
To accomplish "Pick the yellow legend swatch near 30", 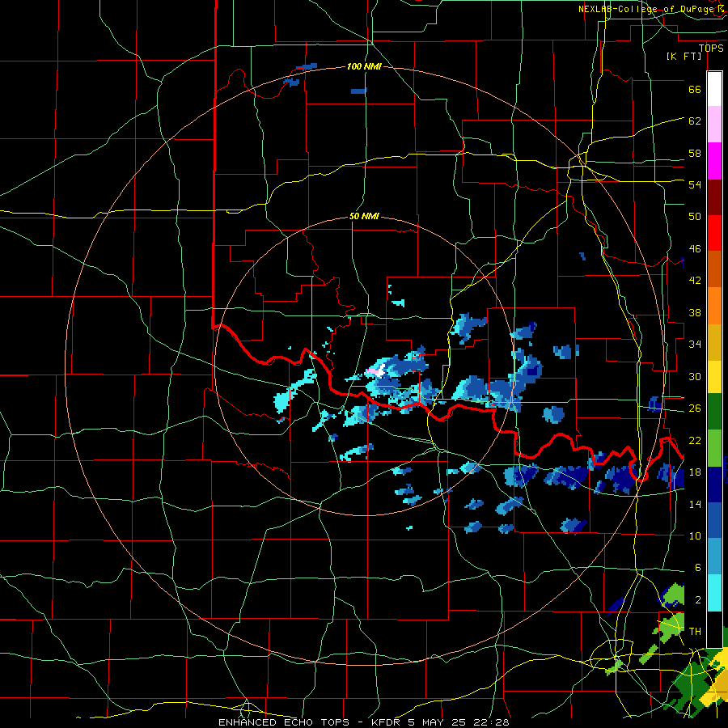I will [714, 377].
